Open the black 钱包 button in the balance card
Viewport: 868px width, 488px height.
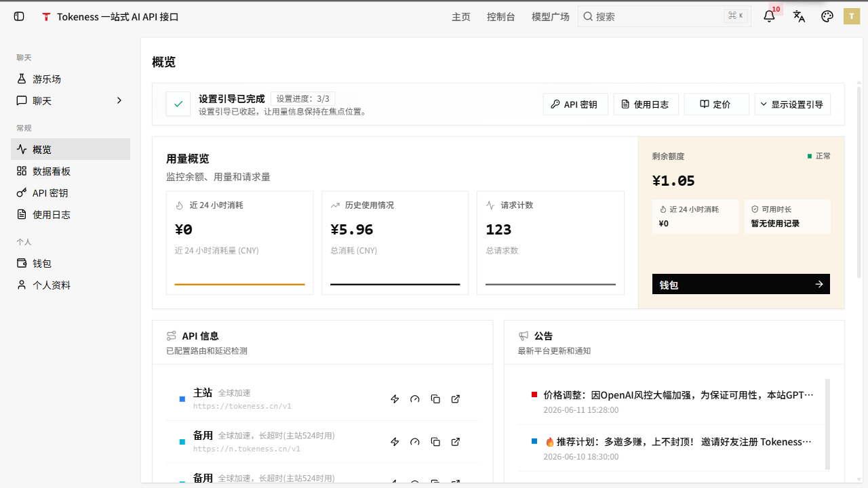tap(741, 285)
